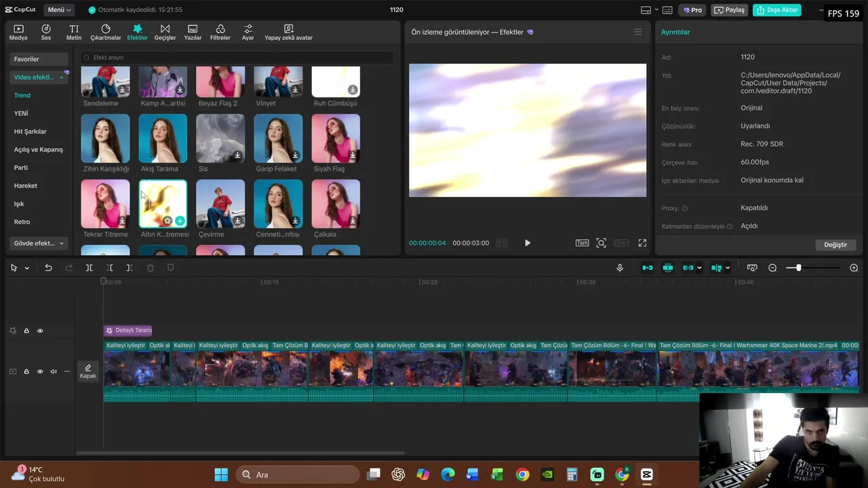
Task: Select the Işık effects category
Action: coord(19,204)
